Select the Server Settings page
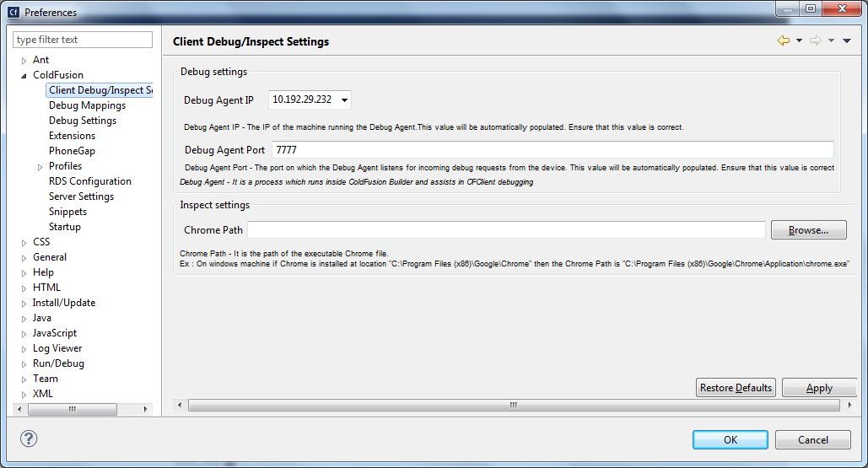 (81, 196)
